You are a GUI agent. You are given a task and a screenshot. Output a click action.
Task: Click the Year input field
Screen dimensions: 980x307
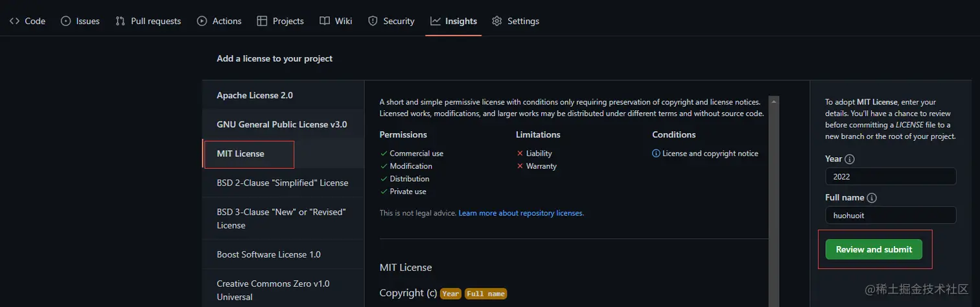891,177
